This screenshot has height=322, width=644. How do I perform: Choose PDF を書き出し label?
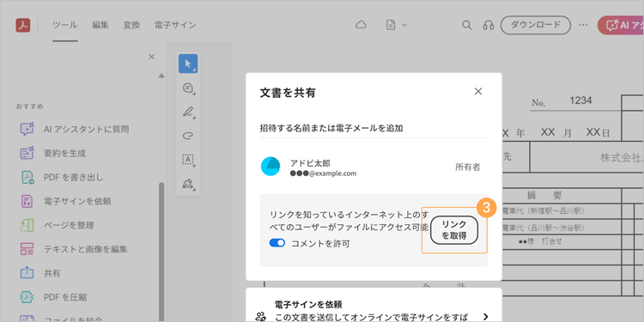coord(74,178)
